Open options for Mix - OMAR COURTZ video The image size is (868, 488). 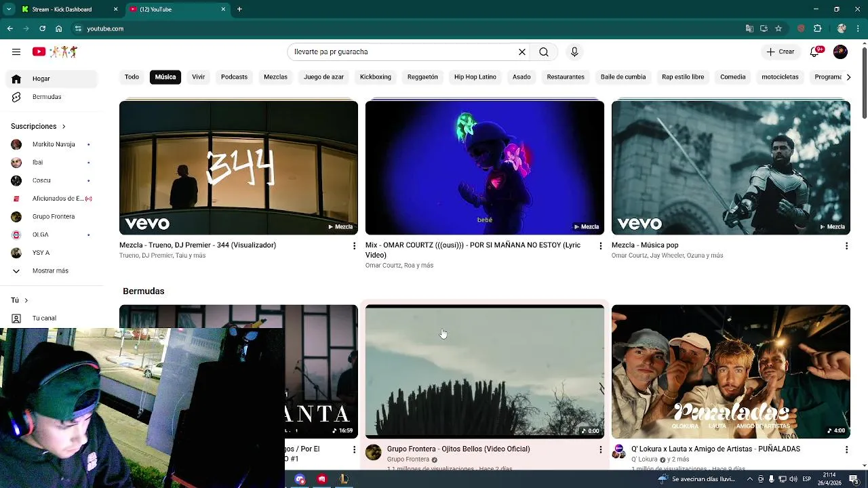[600, 246]
